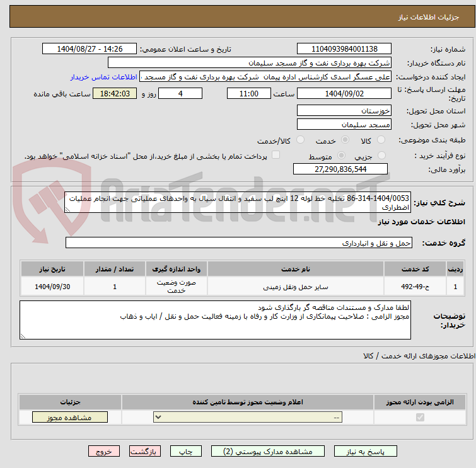This screenshot has height=468, width=476.
Task: Click the remaining days field 4
Action: pos(180,93)
